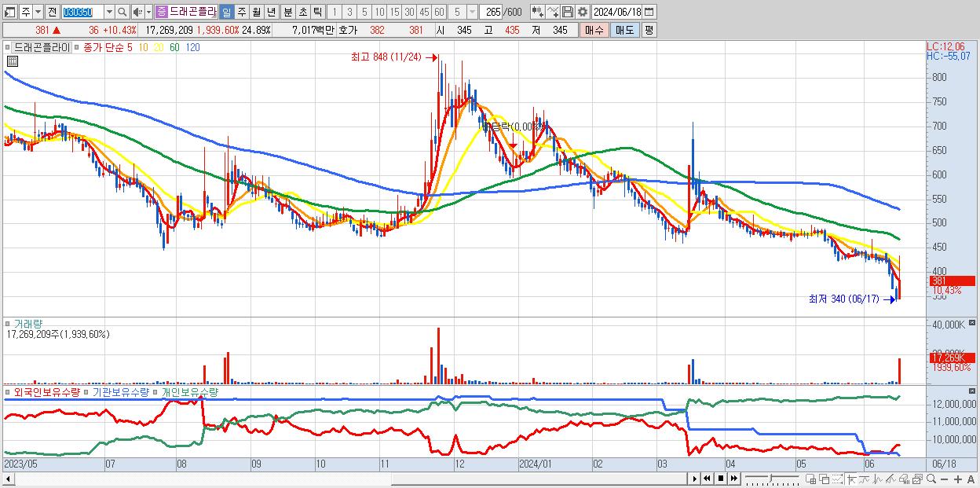Fast-forward the chart replay
Viewport: 980px width, 488px height.
(x=733, y=478)
